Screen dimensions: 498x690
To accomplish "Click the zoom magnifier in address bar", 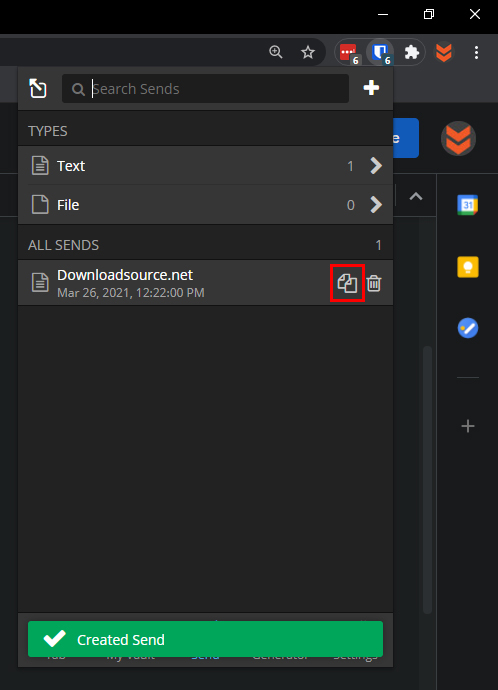I will 275,52.
